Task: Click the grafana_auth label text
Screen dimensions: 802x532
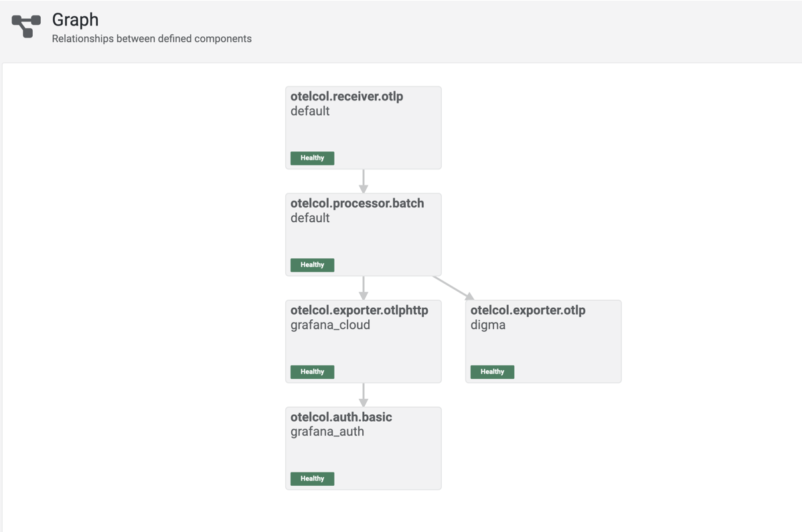Action: tap(327, 432)
